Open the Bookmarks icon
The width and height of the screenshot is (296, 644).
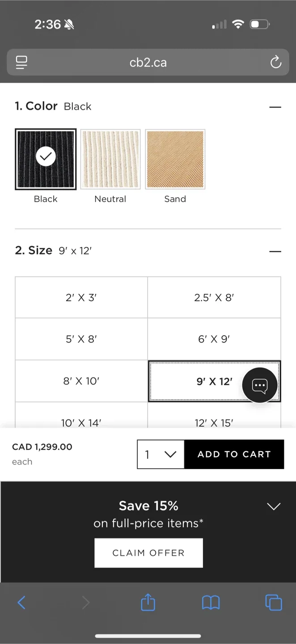pos(211,602)
